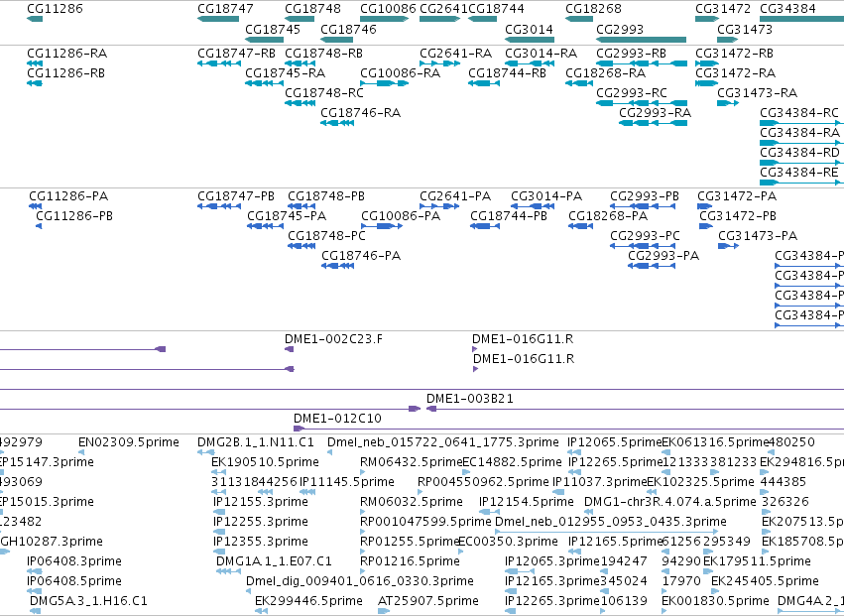
Task: Click the CG2641-PA protein label
Action: coord(455,196)
